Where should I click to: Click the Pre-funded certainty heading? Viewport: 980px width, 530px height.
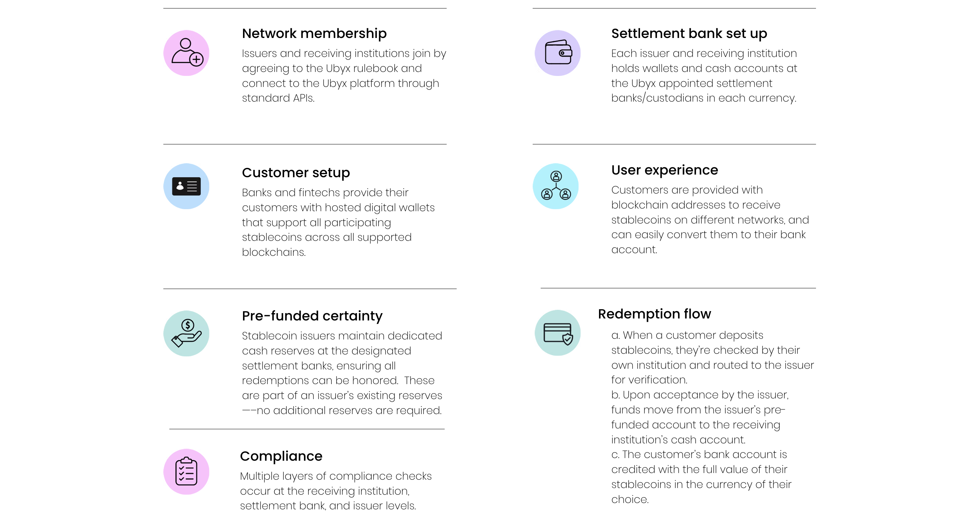pos(312,316)
